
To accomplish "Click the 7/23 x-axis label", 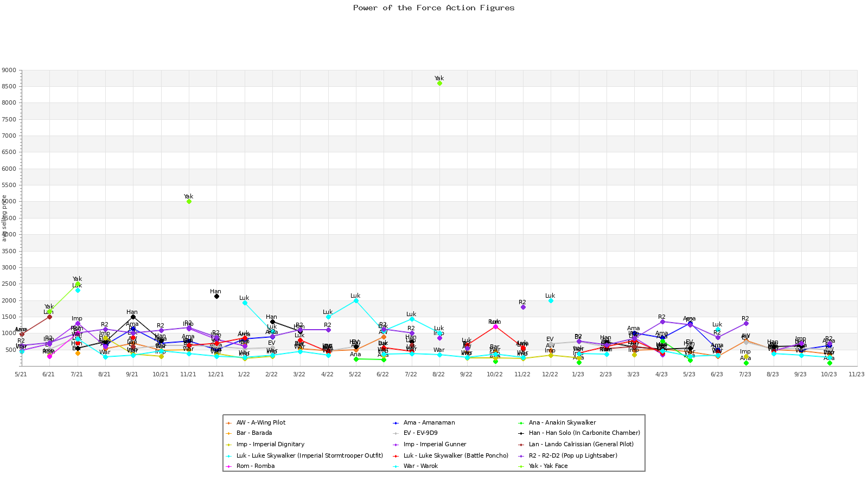I will [x=745, y=374].
